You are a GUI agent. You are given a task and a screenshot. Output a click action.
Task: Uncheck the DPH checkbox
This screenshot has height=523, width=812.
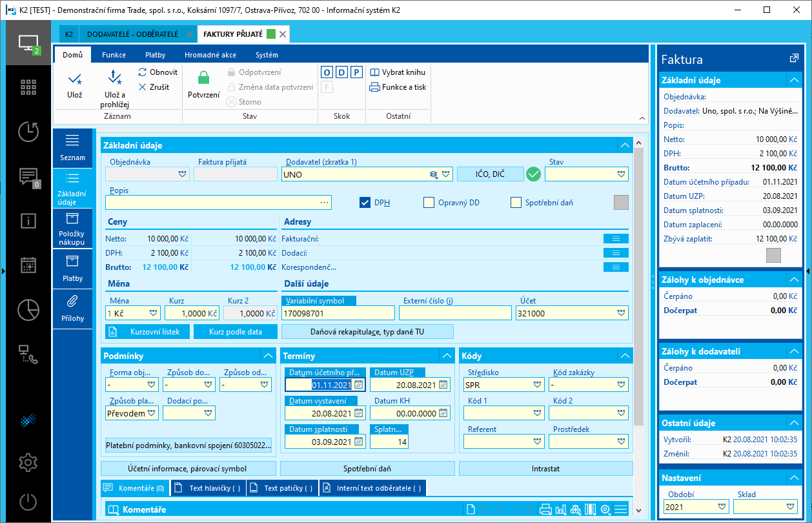(365, 203)
